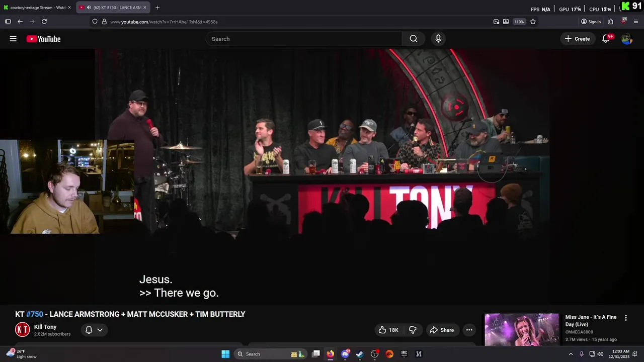Click the YouTube search magnifier button

tap(414, 39)
